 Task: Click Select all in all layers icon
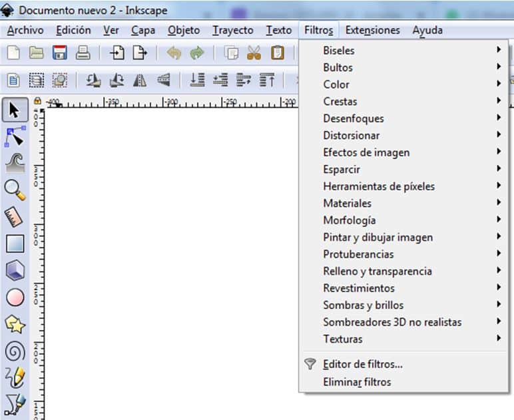[37, 81]
